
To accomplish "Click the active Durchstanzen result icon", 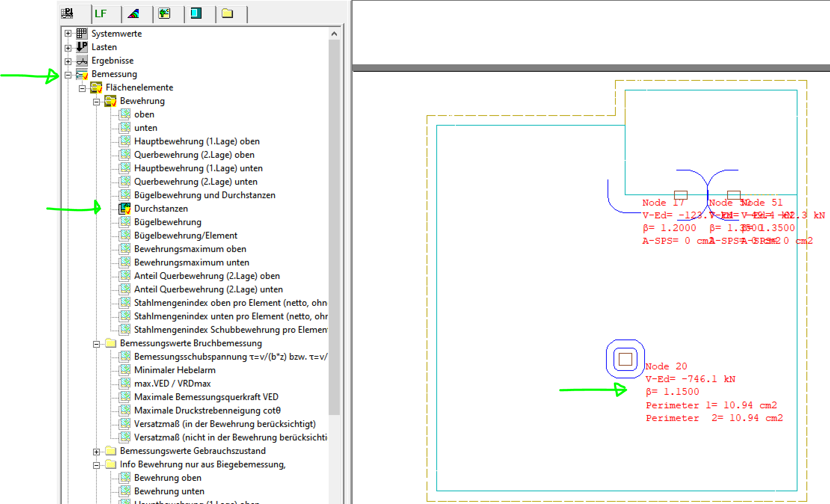I will [x=125, y=208].
